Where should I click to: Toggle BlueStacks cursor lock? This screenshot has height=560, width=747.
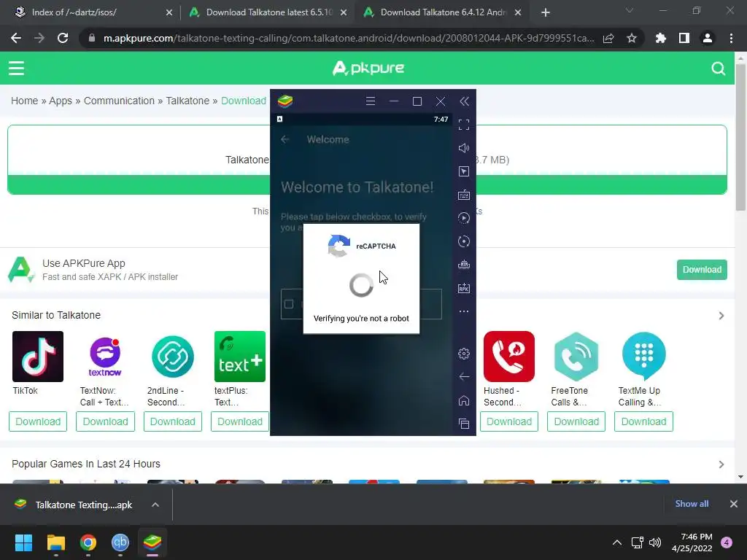(463, 171)
